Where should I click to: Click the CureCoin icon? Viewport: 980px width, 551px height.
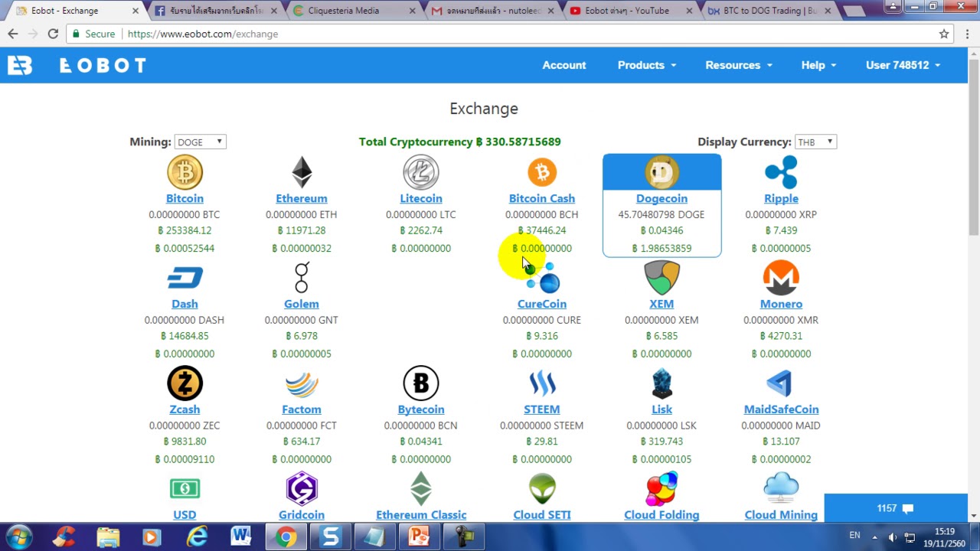tap(544, 278)
